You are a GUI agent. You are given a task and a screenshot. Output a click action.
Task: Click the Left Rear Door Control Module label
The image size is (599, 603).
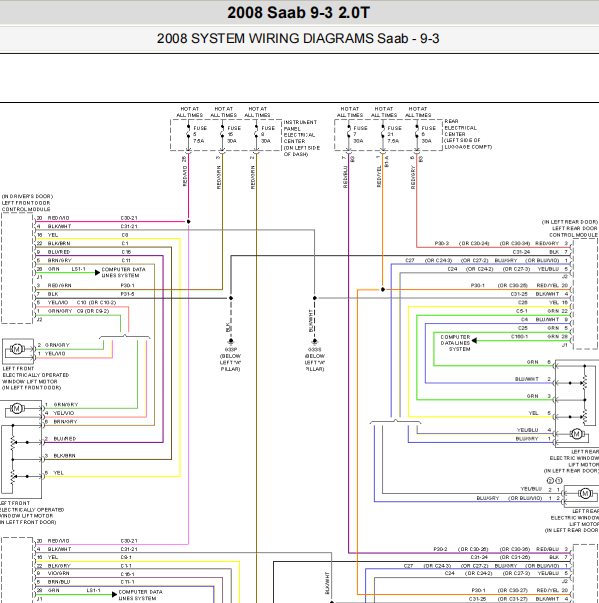(x=569, y=228)
